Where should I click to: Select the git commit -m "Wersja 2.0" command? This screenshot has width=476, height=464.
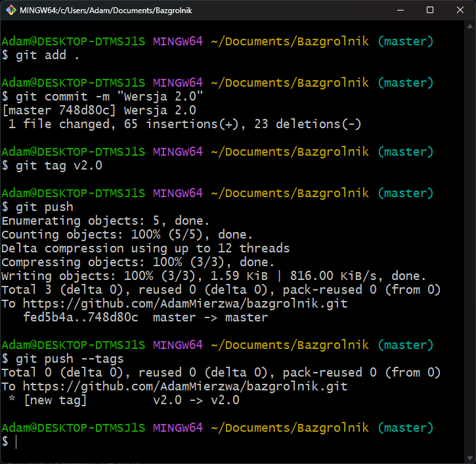pos(106,97)
